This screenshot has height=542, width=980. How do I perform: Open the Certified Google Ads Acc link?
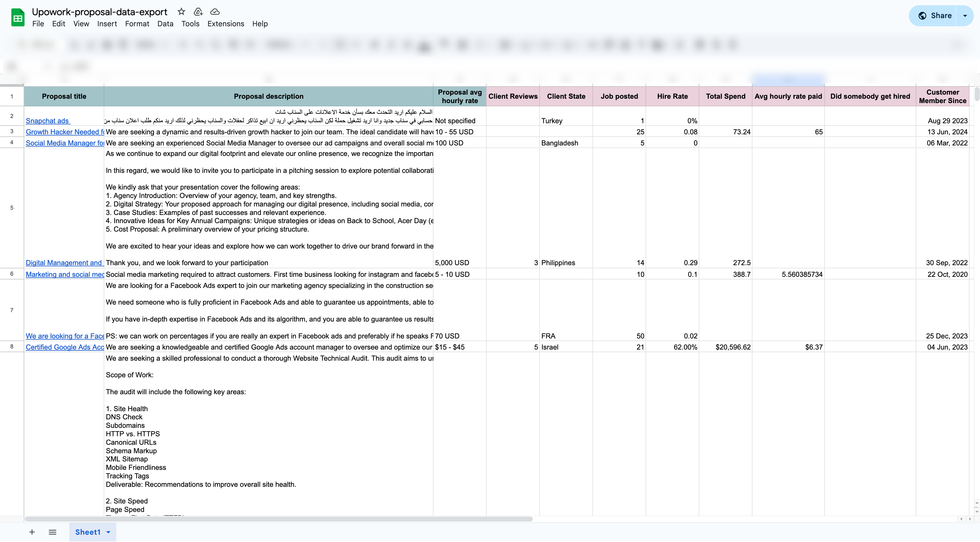click(x=65, y=347)
